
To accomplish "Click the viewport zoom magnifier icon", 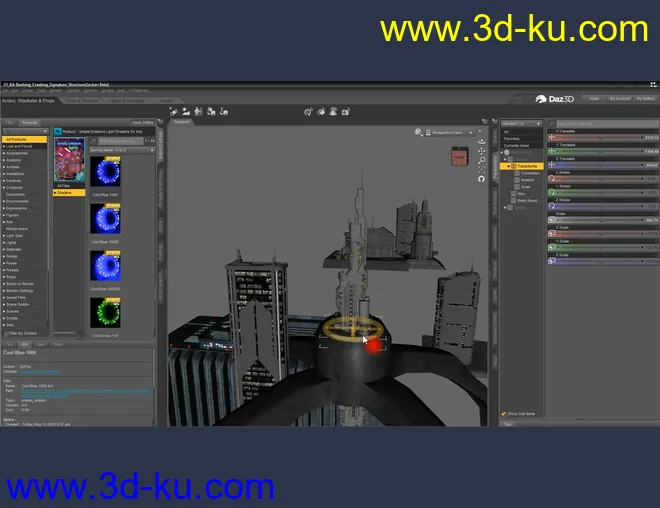I will click(x=482, y=160).
